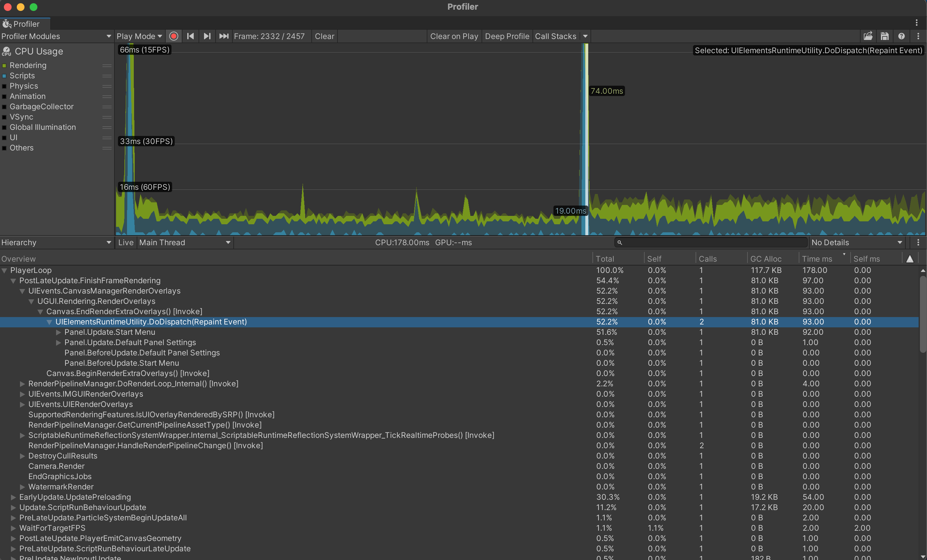Click the load profiler data icon
Viewport: 927px width, 560px height.
[x=868, y=36]
